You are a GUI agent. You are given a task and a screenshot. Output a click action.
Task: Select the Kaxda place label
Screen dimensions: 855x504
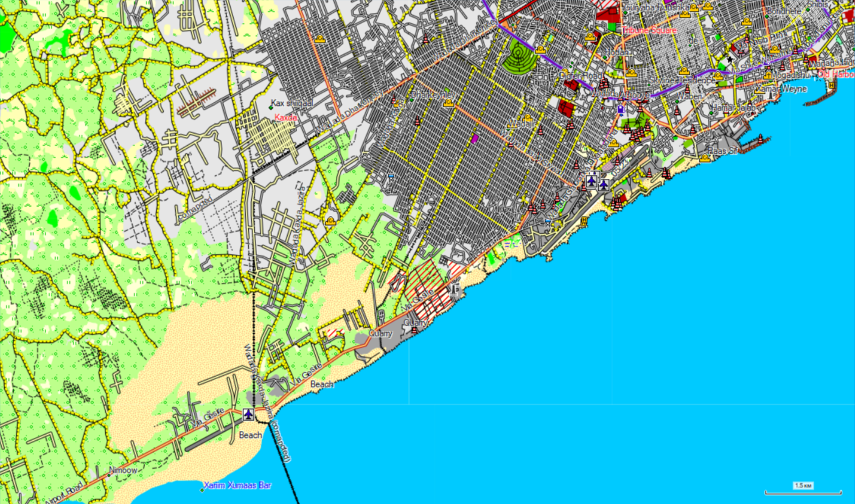pos(286,118)
